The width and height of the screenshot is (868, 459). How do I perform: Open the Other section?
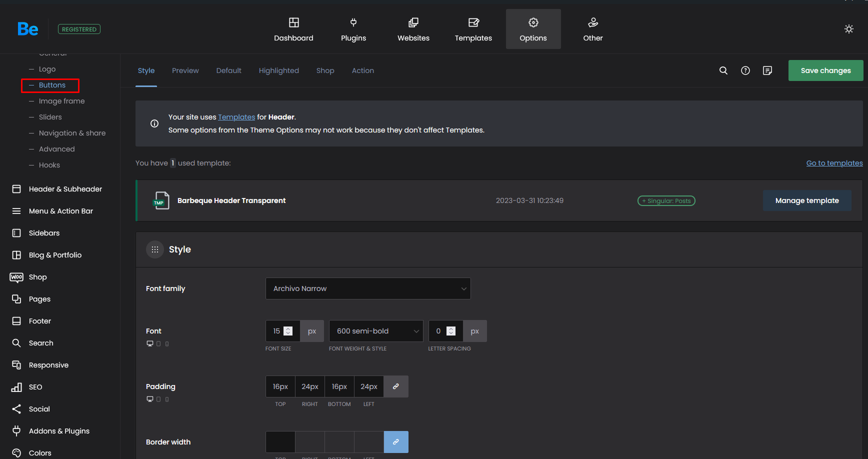tap(593, 29)
